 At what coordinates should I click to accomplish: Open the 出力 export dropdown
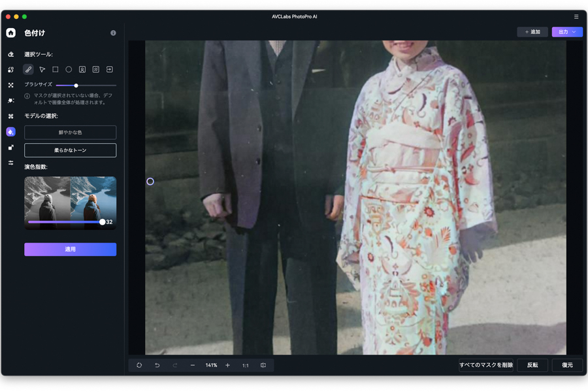[x=566, y=31]
